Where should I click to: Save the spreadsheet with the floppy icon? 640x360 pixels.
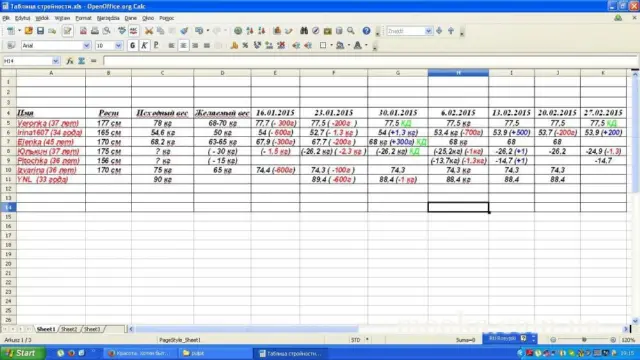(40, 31)
